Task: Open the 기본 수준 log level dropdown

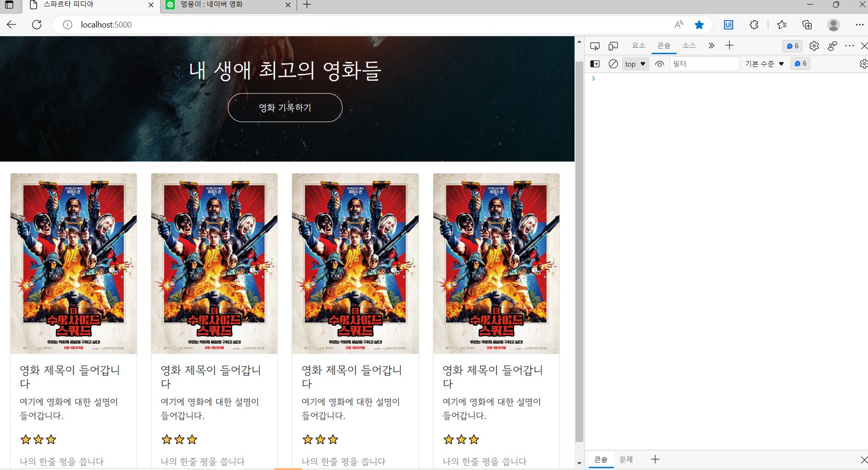Action: [764, 64]
